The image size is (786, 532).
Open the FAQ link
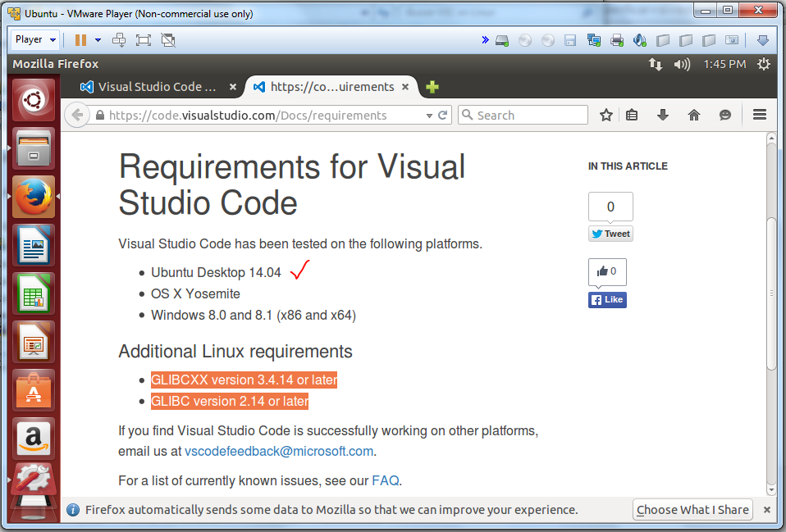[386, 481]
